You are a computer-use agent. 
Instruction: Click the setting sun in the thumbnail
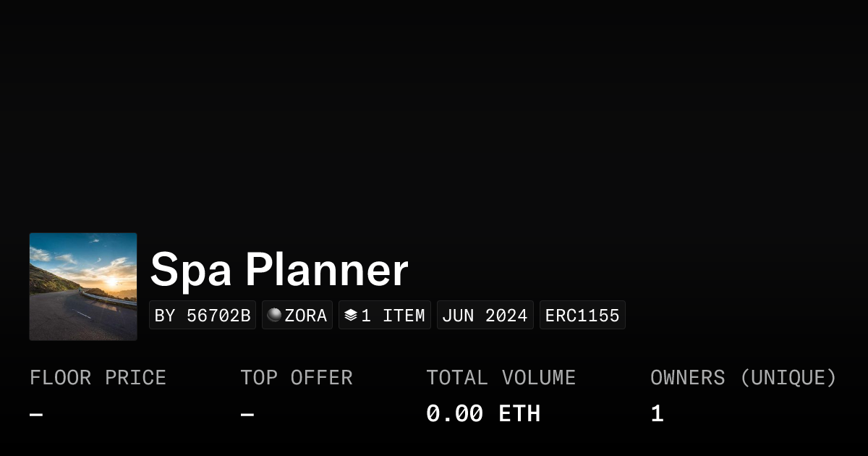pyautogui.click(x=111, y=281)
